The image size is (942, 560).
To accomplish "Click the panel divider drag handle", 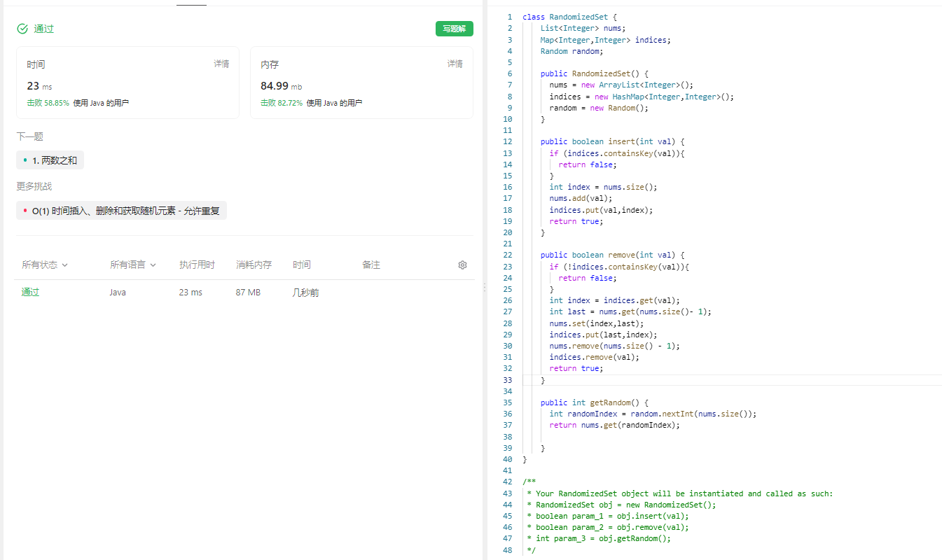I will click(484, 288).
